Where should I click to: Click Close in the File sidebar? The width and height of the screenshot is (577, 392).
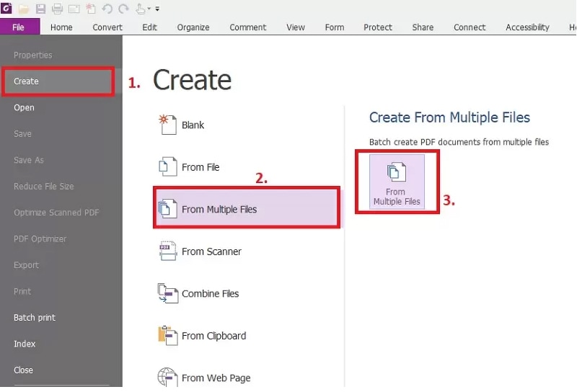23,370
